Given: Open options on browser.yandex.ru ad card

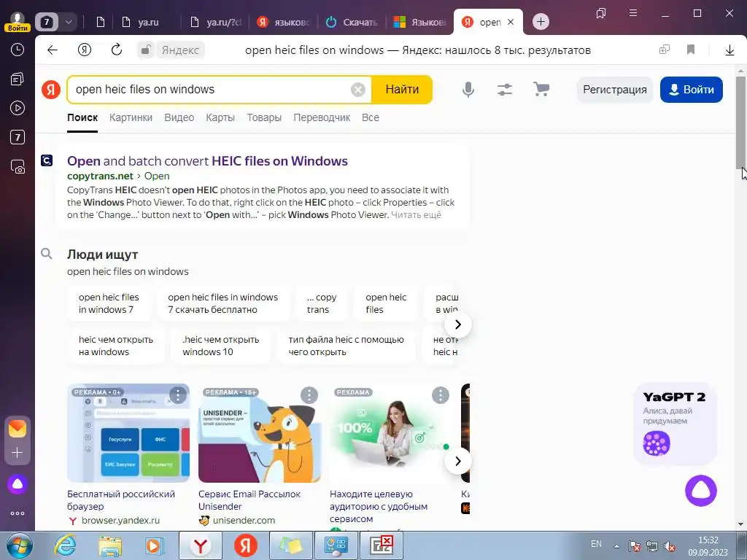Looking at the screenshot, I should 178,395.
